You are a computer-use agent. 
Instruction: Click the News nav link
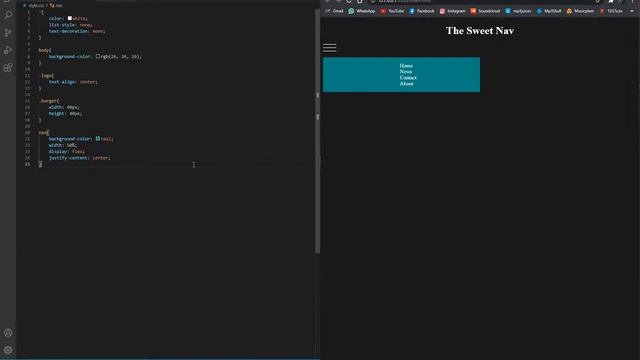[406, 71]
